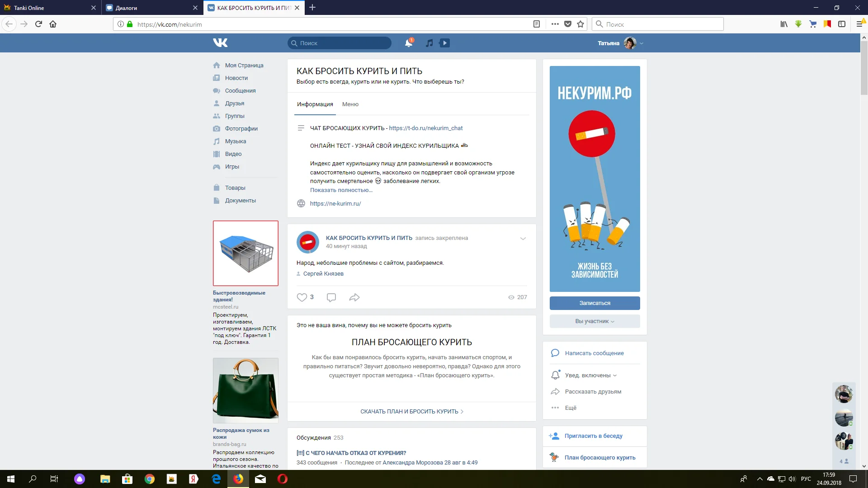The width and height of the screenshot is (868, 488).
Task: Bookmark this page with the star icon
Action: tap(580, 24)
